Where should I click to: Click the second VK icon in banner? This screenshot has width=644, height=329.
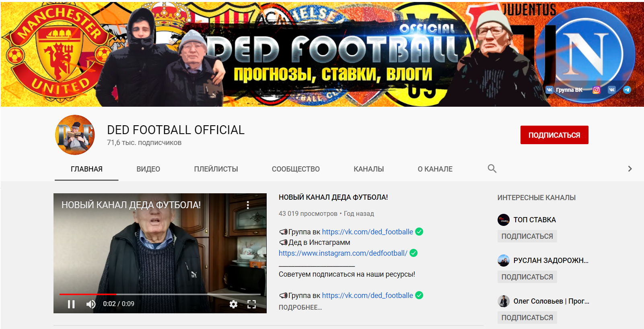tap(612, 90)
